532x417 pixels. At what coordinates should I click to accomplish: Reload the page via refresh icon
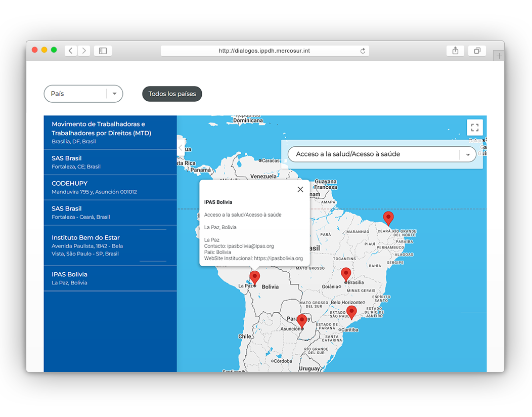pyautogui.click(x=363, y=51)
